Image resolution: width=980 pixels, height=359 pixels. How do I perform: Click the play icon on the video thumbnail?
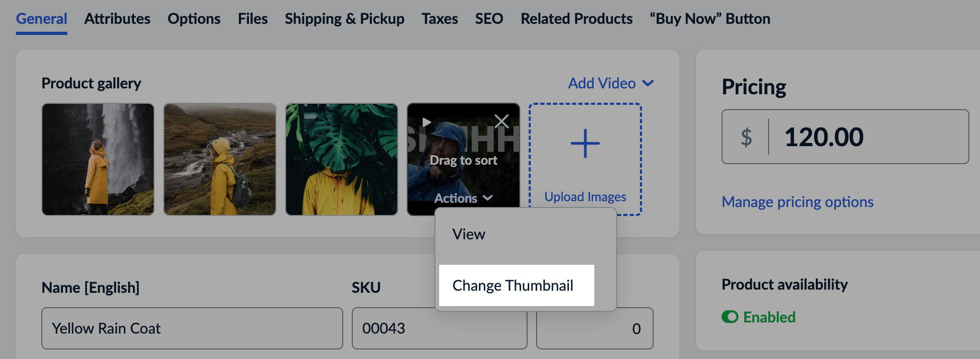pyautogui.click(x=427, y=121)
